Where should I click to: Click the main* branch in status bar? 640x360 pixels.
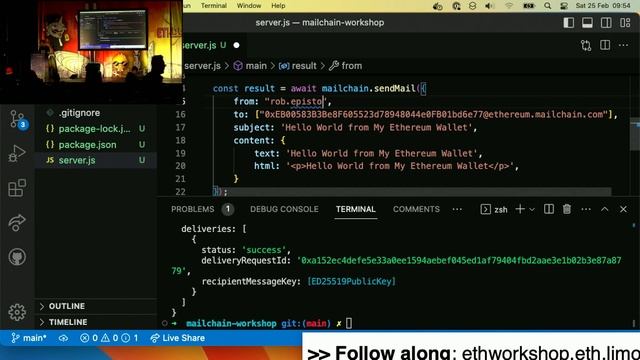point(29,338)
